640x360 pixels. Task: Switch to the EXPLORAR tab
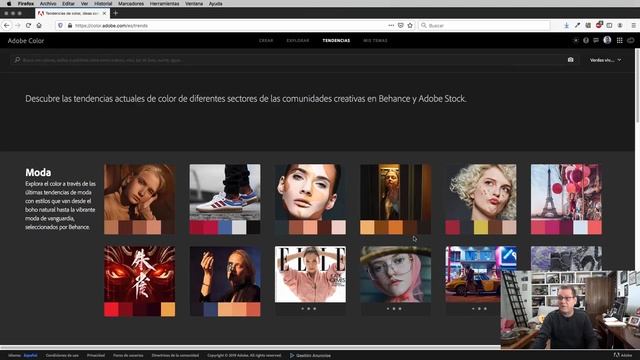(298, 41)
